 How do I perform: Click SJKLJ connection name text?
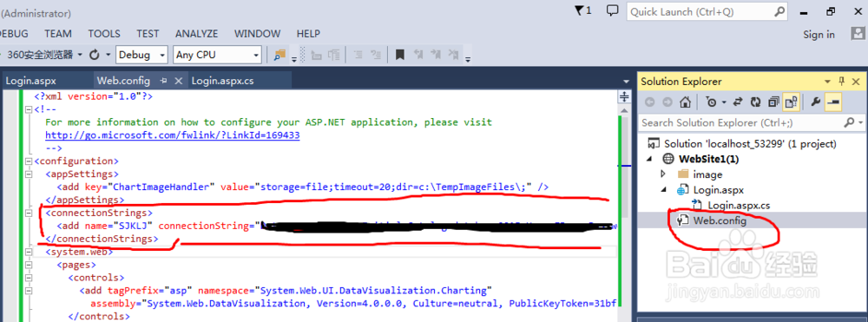point(132,226)
